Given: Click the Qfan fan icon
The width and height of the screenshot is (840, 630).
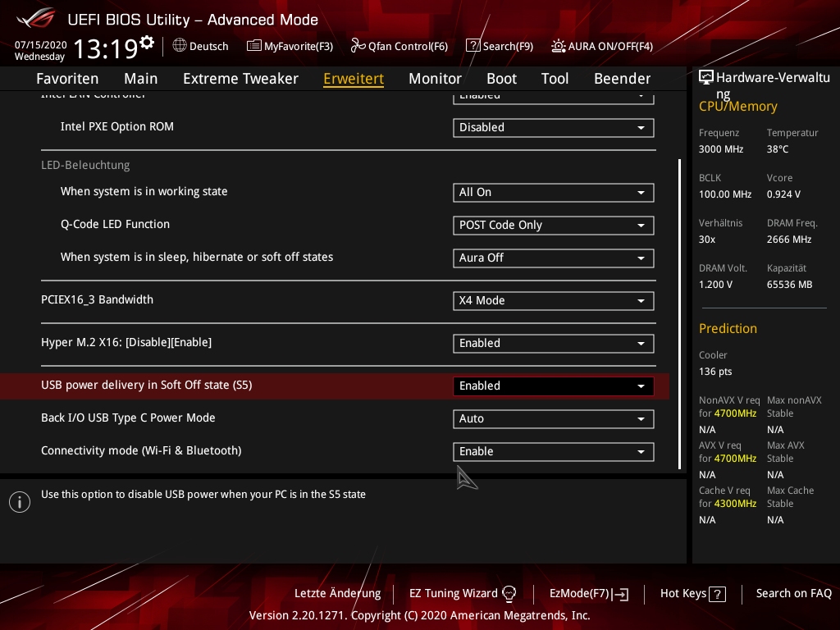Looking at the screenshot, I should (x=358, y=46).
